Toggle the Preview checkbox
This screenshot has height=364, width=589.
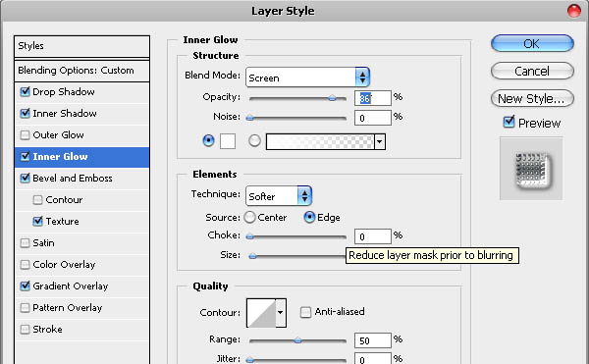coord(509,122)
